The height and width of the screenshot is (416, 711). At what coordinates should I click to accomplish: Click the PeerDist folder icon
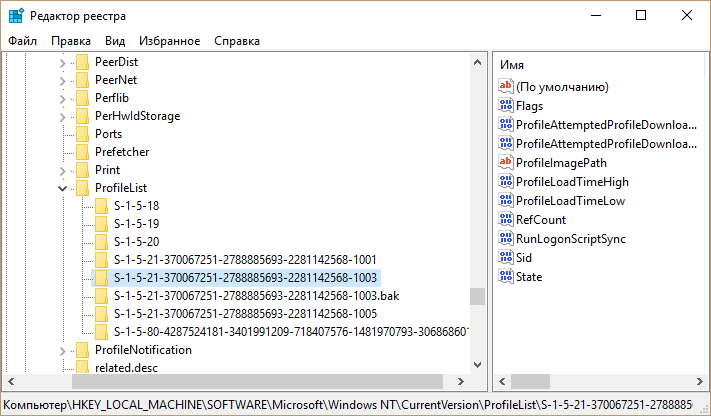83,62
